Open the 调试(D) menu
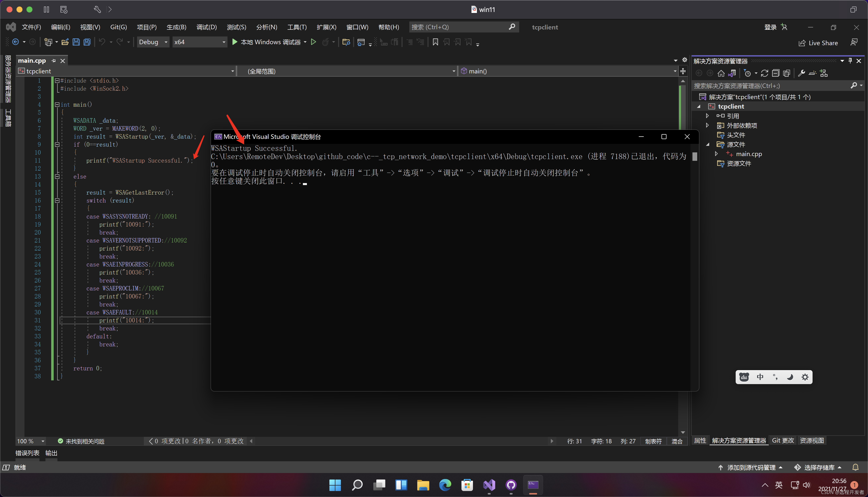Viewport: 868px width, 497px height. click(207, 27)
